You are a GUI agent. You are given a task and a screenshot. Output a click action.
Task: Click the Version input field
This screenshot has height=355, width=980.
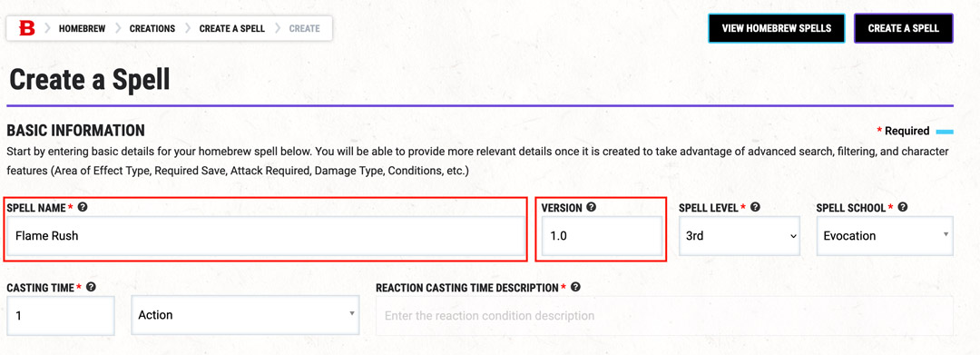602,236
